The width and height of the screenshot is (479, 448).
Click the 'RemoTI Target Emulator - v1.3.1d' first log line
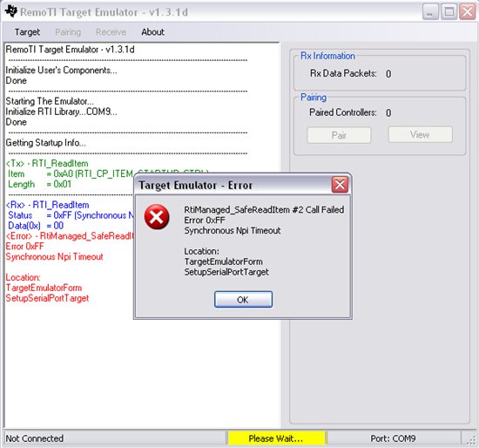pyautogui.click(x=70, y=50)
